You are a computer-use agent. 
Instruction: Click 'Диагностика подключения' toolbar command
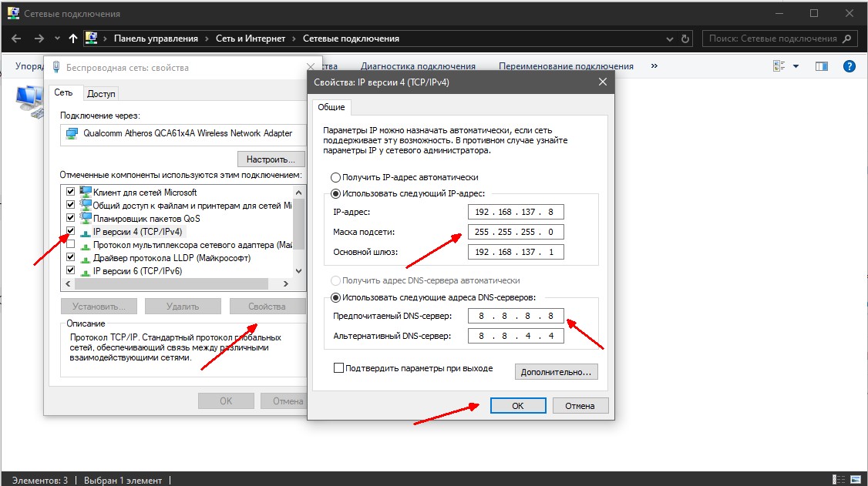[418, 66]
